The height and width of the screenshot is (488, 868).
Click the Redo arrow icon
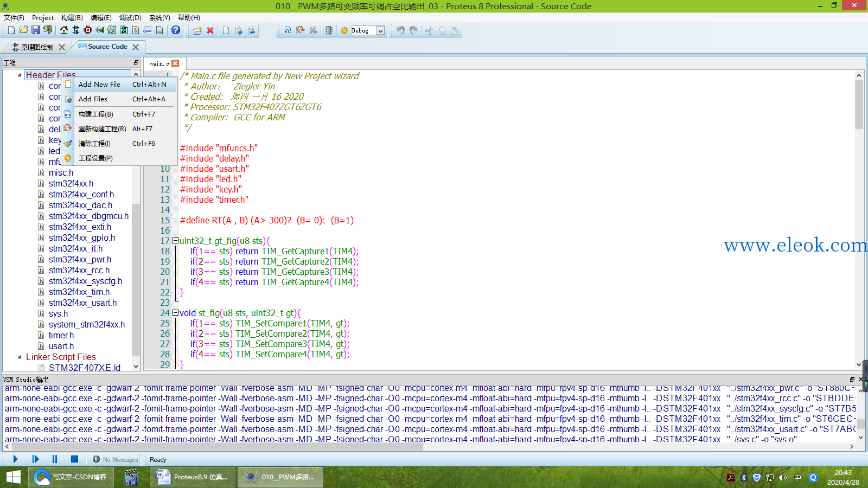coord(413,30)
